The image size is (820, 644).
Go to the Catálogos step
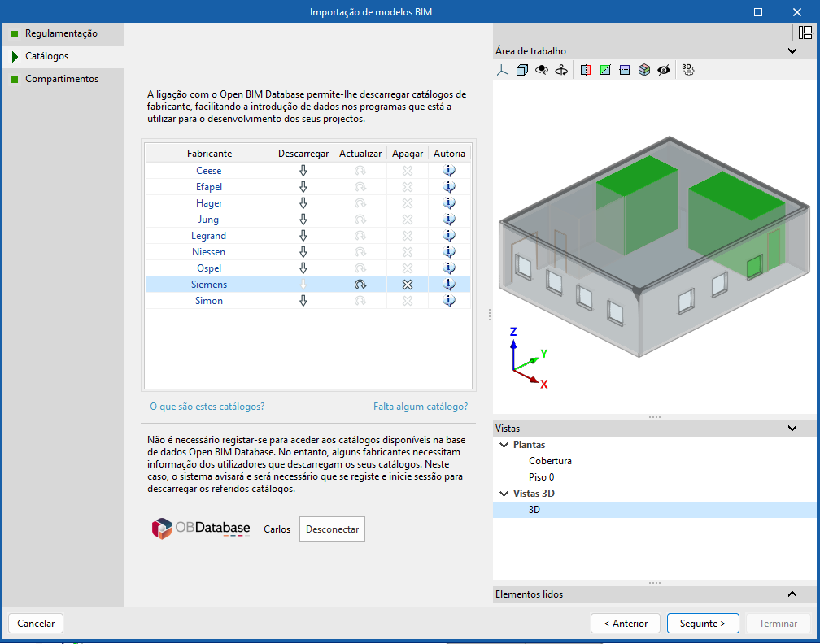click(63, 56)
